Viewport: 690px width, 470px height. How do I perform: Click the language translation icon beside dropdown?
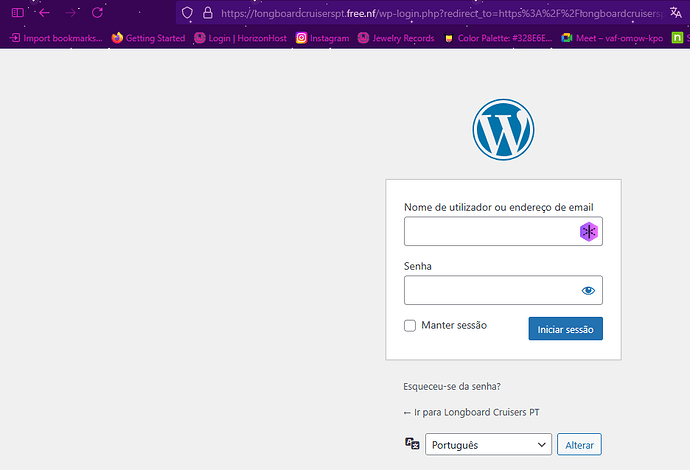pyautogui.click(x=412, y=444)
